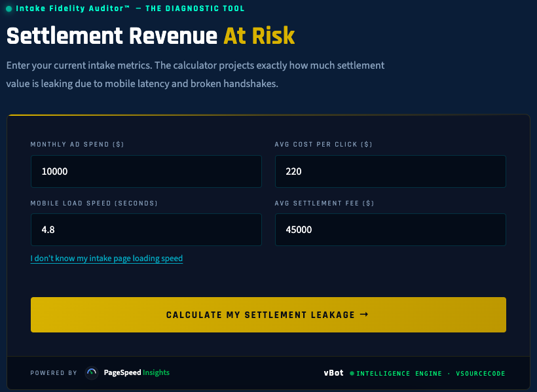Click the PageSpeed Insights gauge icon
This screenshot has height=392, width=537.
coord(92,373)
